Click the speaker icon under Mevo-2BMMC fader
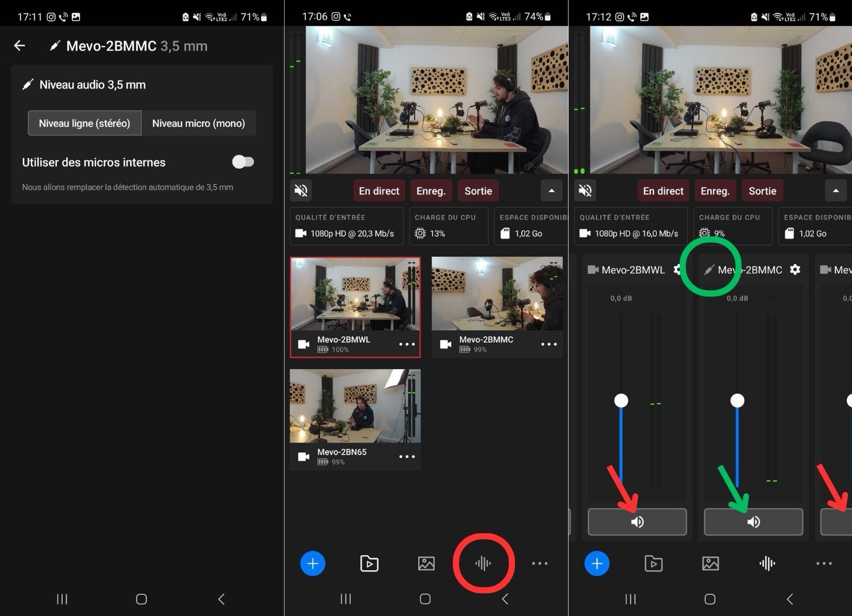This screenshot has width=852, height=616. (753, 521)
